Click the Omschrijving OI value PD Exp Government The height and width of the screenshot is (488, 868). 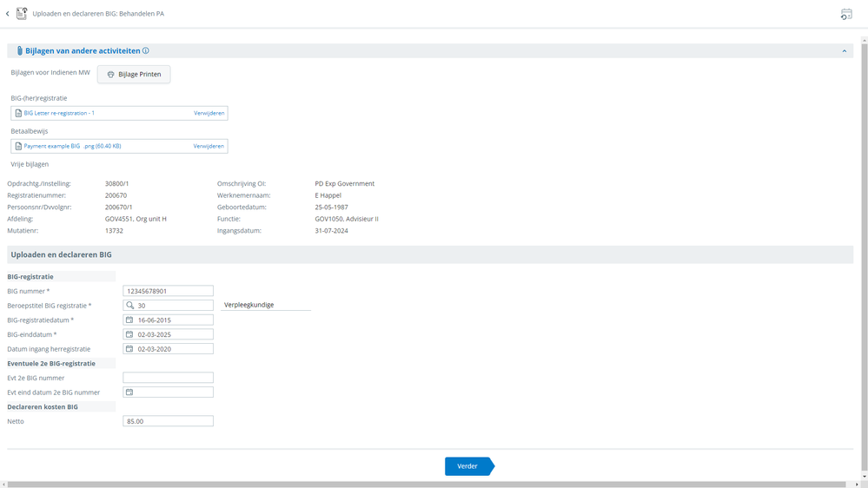[345, 184]
